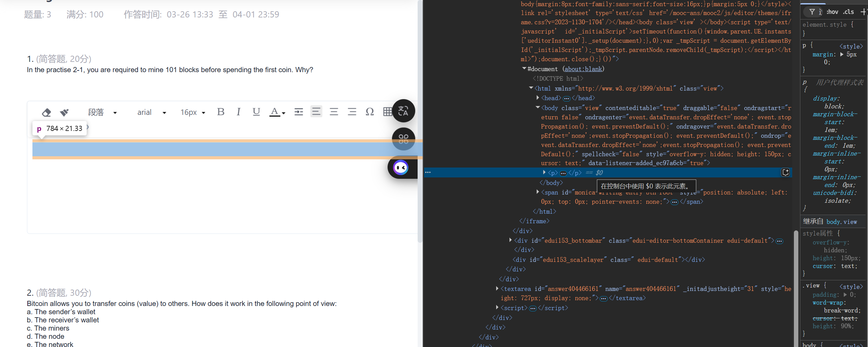
Task: Click the ellipsis in the head node
Action: point(566,99)
